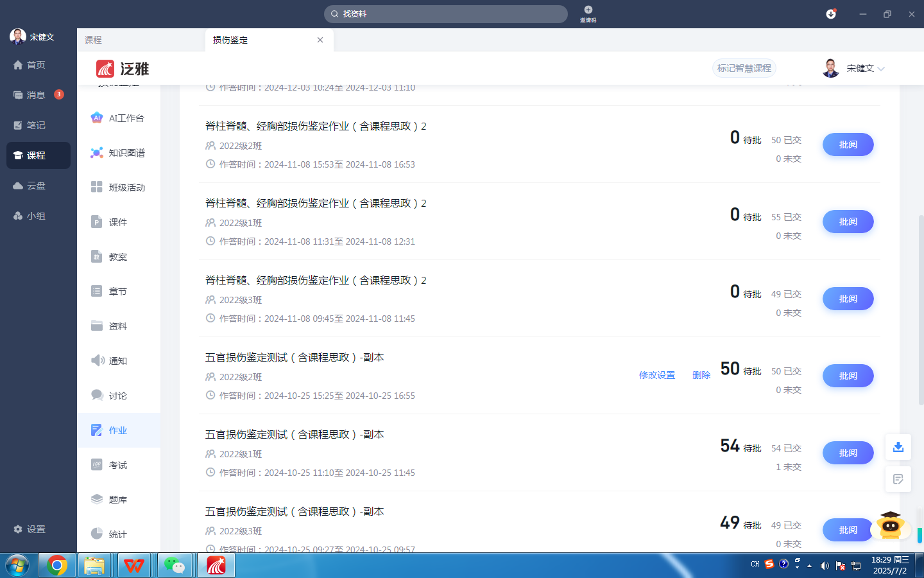
Task: Switch to the 课程 tab
Action: click(x=141, y=40)
